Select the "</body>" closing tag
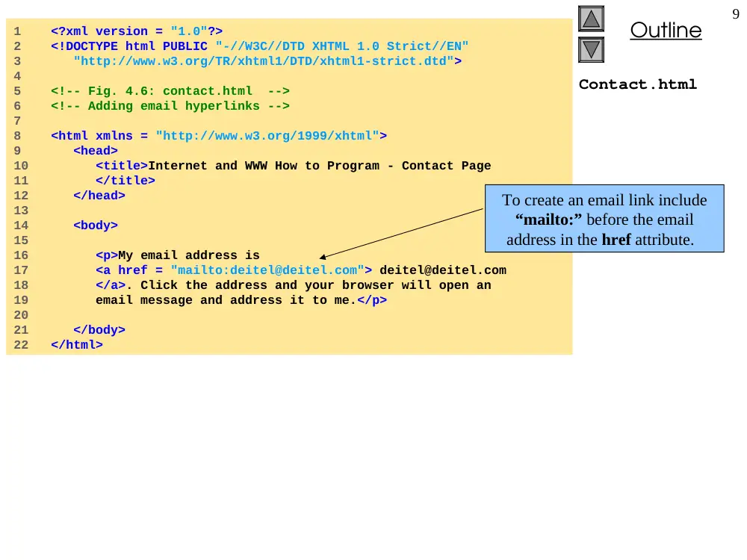This screenshot has height=560, width=747. 99,329
